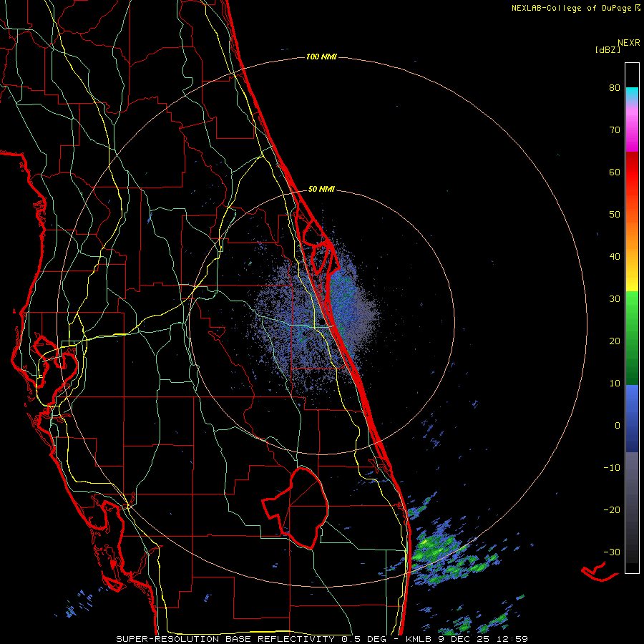Click the -30 dBZ scale value
This screenshot has width=644, height=644.
tap(612, 552)
